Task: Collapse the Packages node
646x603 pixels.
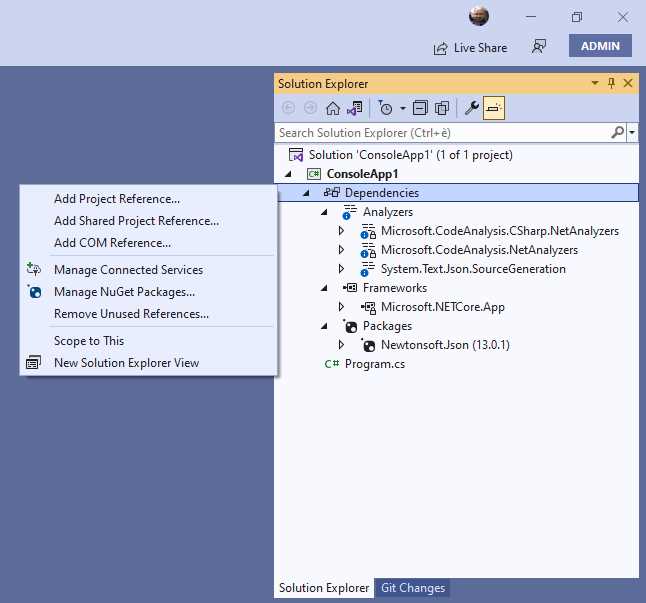Action: pyautogui.click(x=324, y=326)
